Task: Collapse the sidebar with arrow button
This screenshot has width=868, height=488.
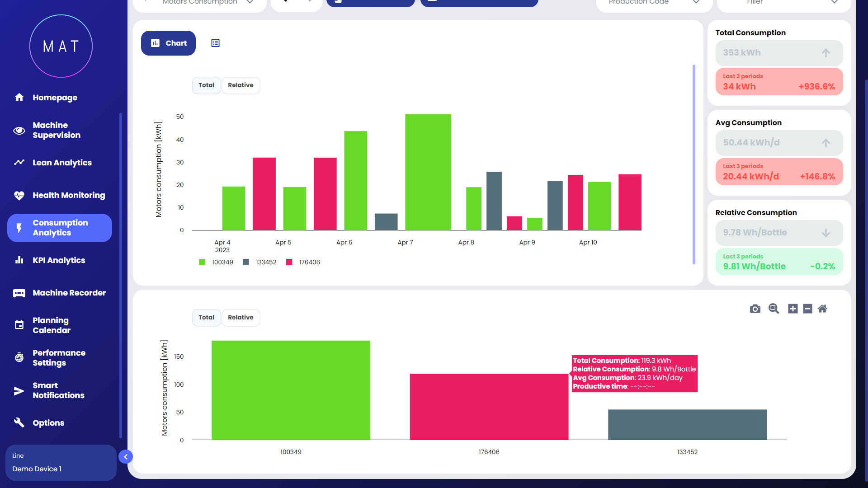Action: pyautogui.click(x=126, y=457)
